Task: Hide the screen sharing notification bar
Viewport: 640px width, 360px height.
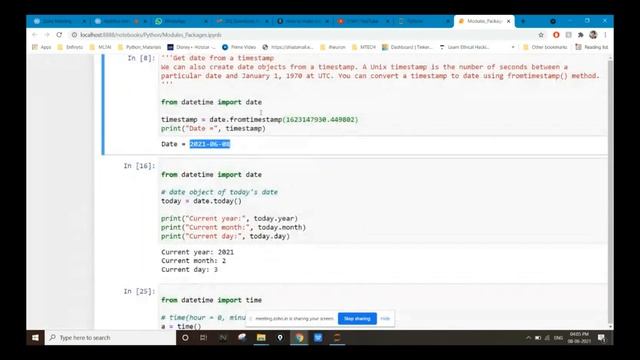Action: click(x=385, y=319)
